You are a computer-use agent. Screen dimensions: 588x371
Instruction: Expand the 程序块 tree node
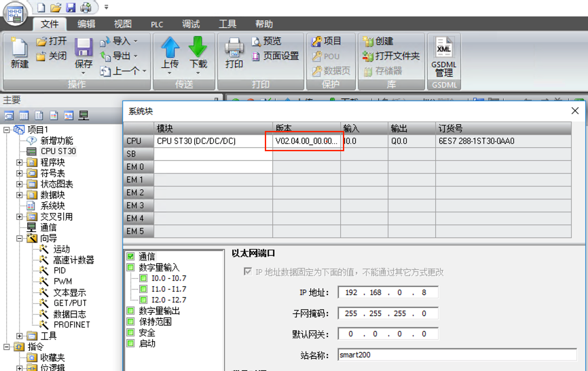click(20, 163)
